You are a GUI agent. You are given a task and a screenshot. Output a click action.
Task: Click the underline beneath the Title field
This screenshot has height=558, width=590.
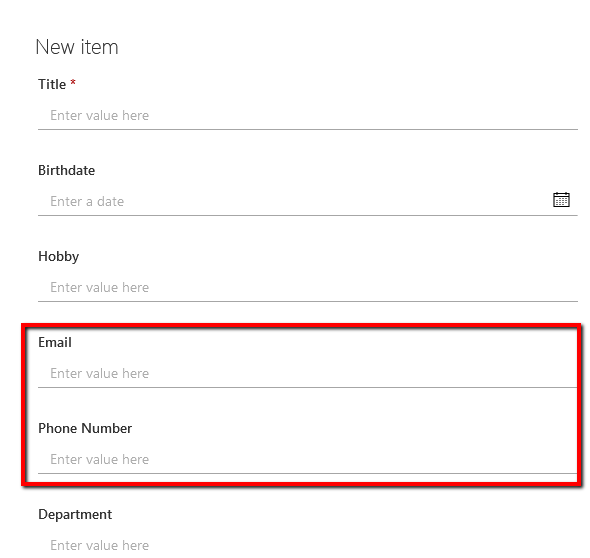pos(308,129)
